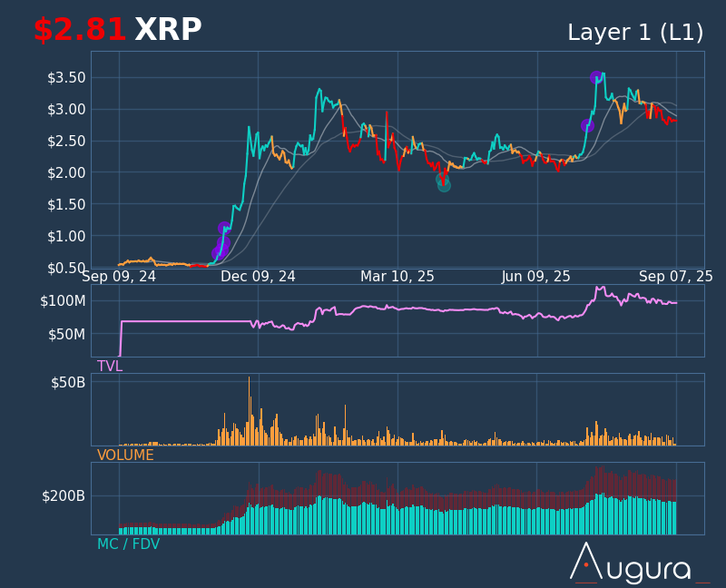Choose the Jun 09, 25 date label

(x=536, y=277)
